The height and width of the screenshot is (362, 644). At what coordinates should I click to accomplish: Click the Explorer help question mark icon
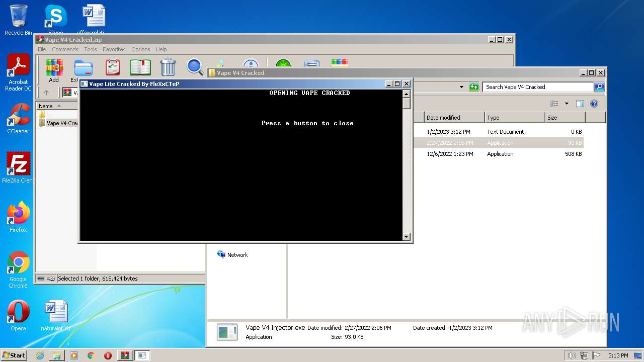(x=594, y=104)
